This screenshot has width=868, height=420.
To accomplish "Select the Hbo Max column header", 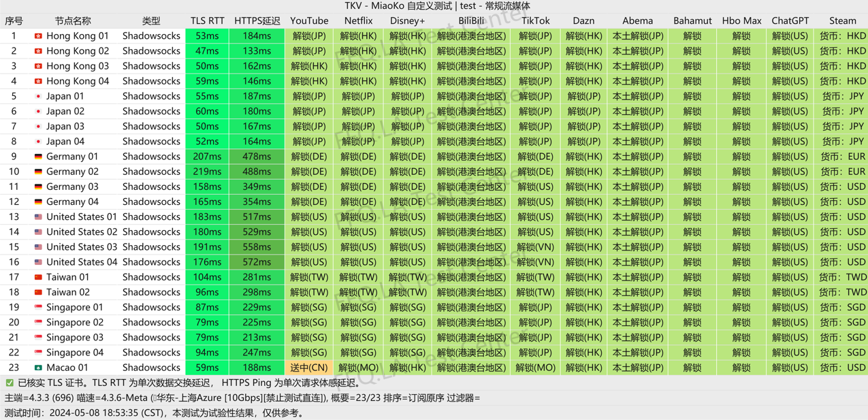I will pos(741,21).
